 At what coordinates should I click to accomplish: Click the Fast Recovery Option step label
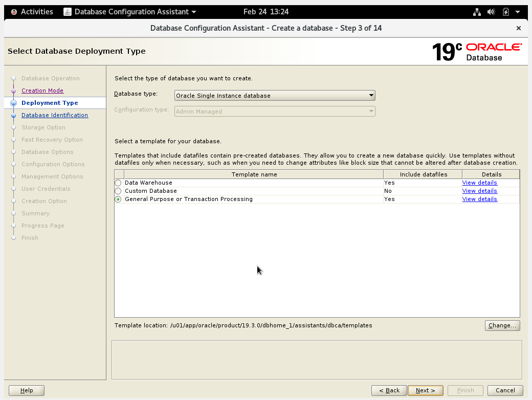coord(52,140)
